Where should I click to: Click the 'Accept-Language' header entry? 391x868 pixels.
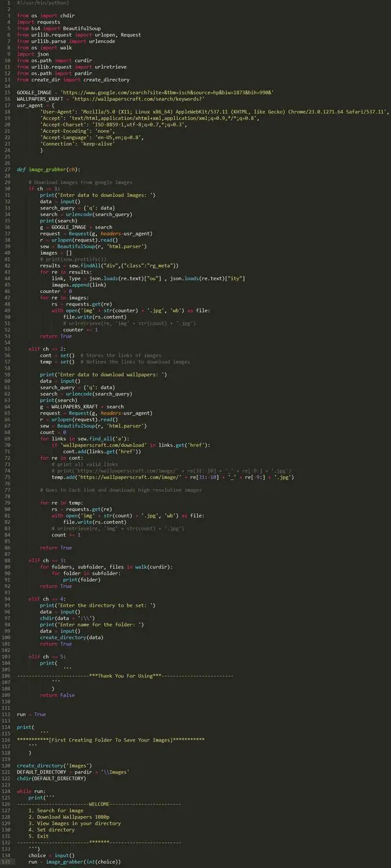tap(92, 137)
